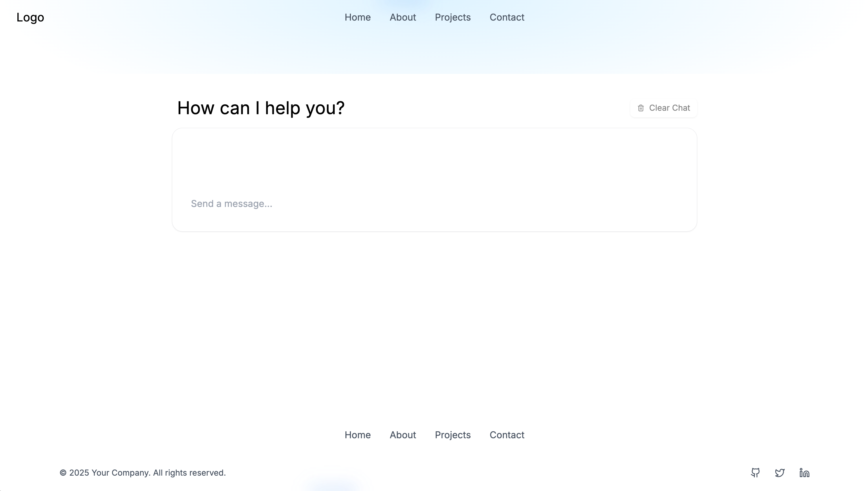The image size is (868, 491).
Task: Click the Clear Chat button
Action: pos(663,108)
